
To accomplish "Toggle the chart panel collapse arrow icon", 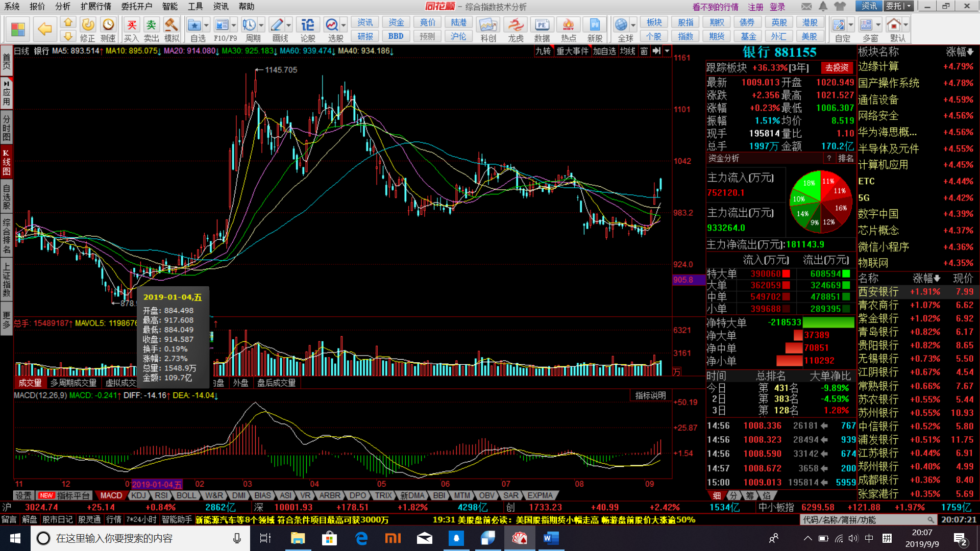I will click(657, 51).
